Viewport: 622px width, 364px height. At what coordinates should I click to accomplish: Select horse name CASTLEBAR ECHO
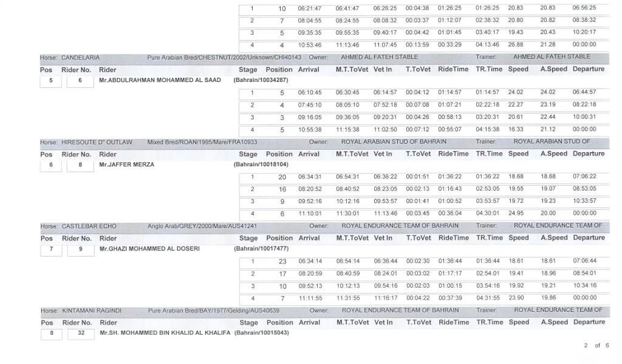coord(89,226)
